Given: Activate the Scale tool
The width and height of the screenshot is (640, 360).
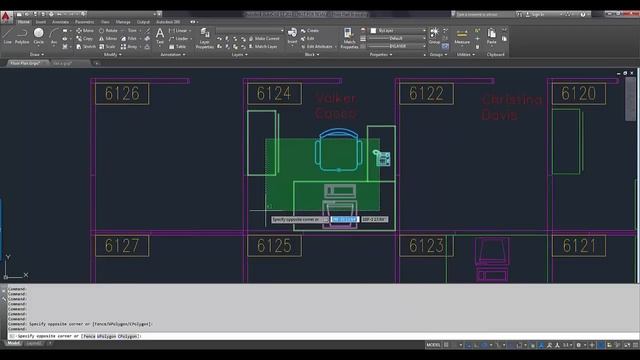Looking at the screenshot, I should [107, 47].
